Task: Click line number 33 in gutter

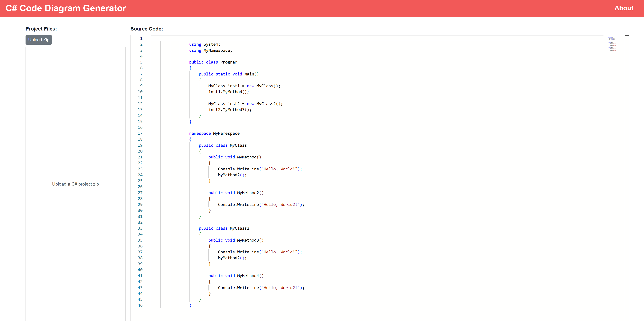Action: point(140,228)
